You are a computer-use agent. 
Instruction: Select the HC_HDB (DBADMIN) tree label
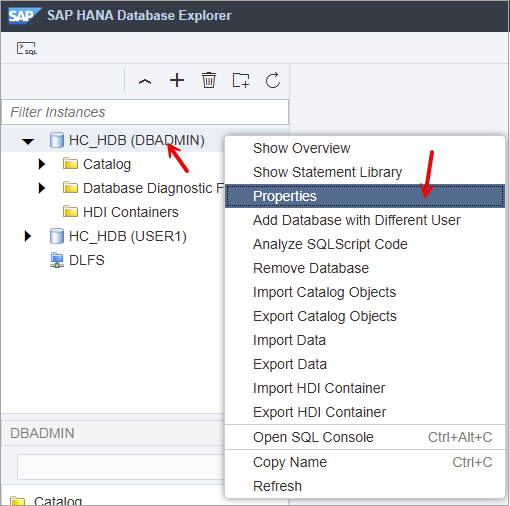coord(137,140)
